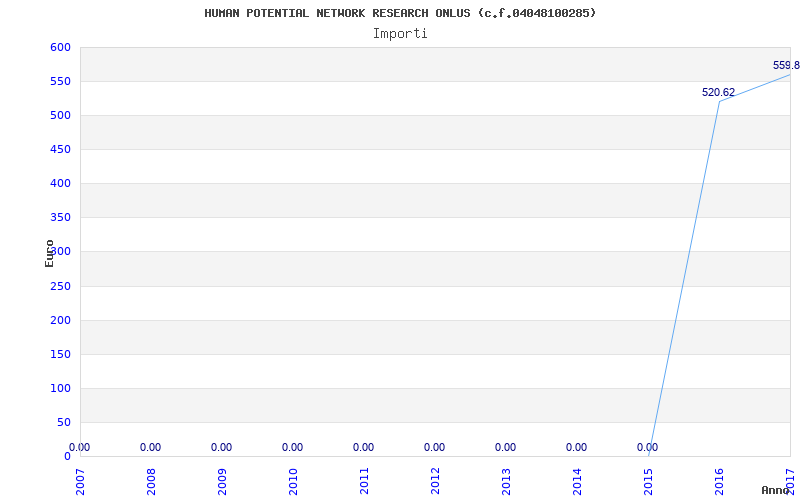Click the 2007 year label

[80, 482]
